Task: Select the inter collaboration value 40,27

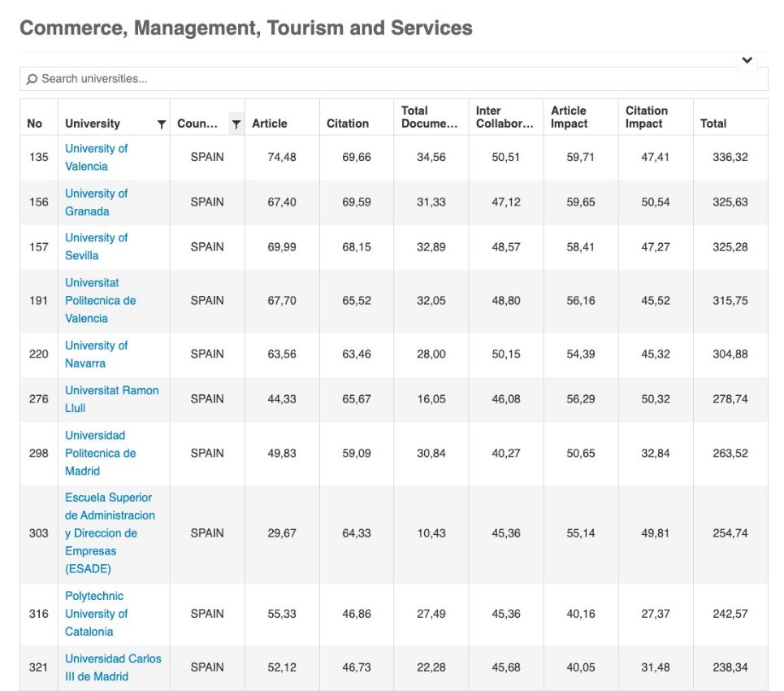Action: coord(505,454)
